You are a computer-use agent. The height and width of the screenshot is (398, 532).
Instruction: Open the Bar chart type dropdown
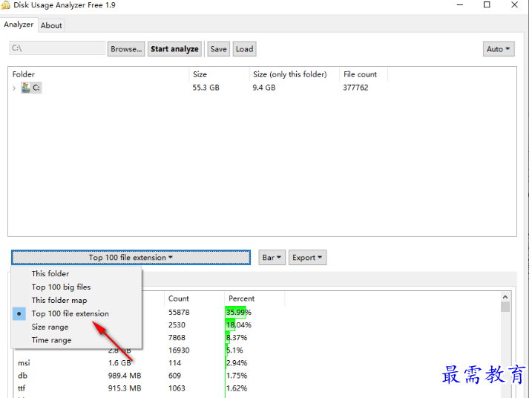pos(272,258)
